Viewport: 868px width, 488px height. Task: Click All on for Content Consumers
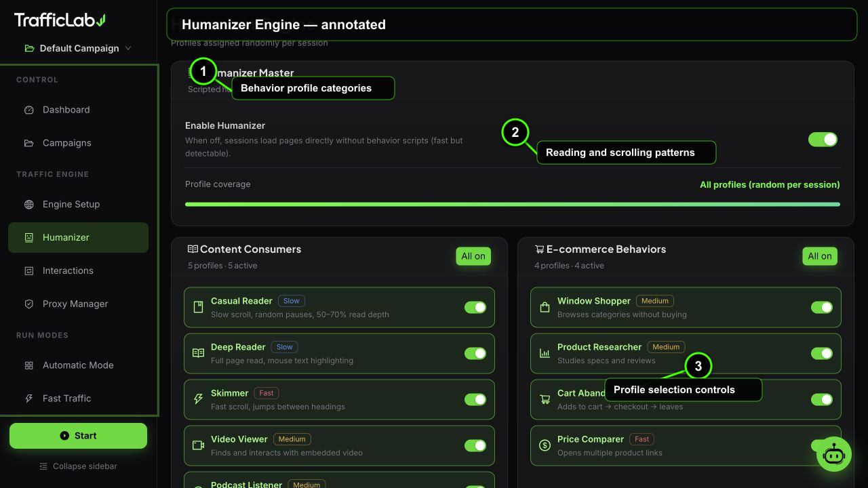(x=473, y=256)
